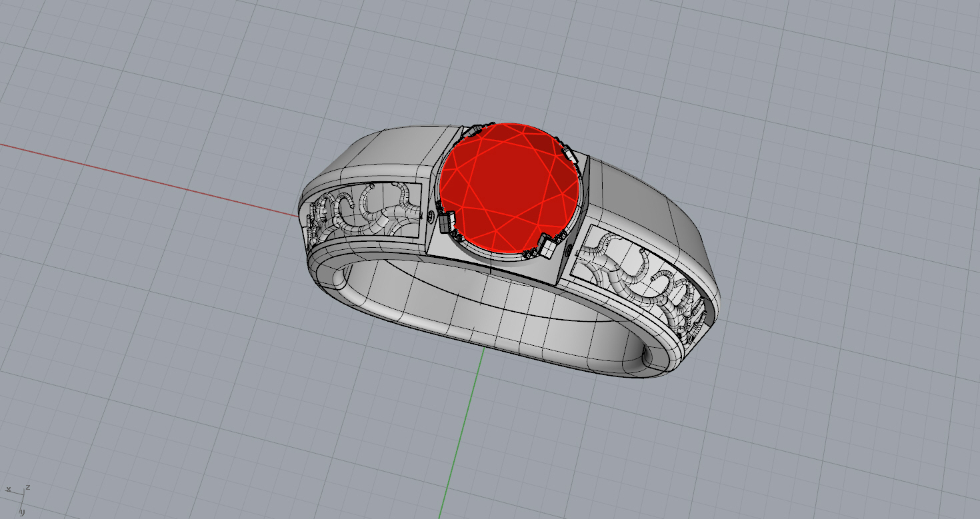The height and width of the screenshot is (519, 980).
Task: Select the front-right prong holding the gem
Action: (548, 245)
